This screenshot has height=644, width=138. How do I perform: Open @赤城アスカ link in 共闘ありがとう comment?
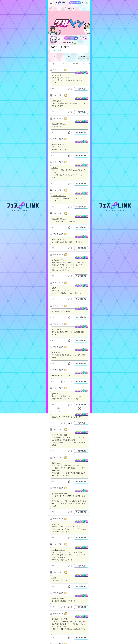coord(56,394)
